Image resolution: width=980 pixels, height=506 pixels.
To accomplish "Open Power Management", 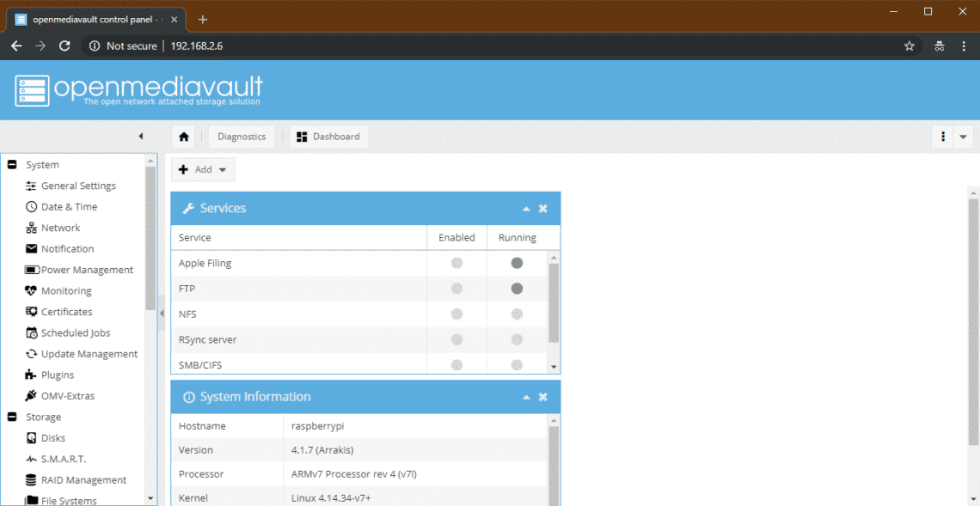I will (87, 270).
